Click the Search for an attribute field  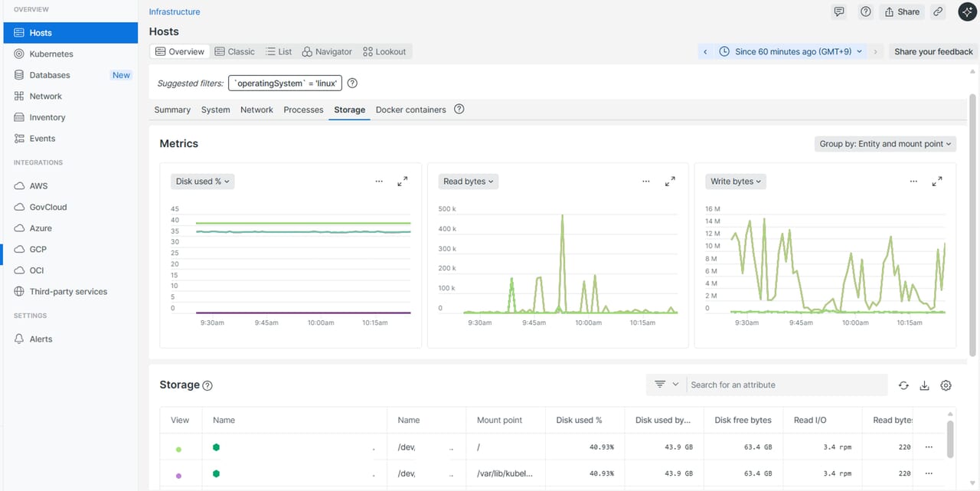pyautogui.click(x=786, y=385)
